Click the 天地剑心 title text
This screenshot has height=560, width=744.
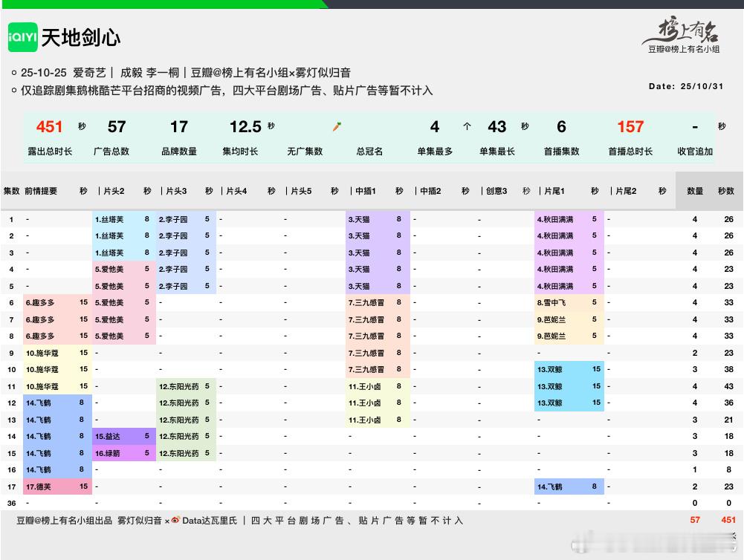point(81,37)
